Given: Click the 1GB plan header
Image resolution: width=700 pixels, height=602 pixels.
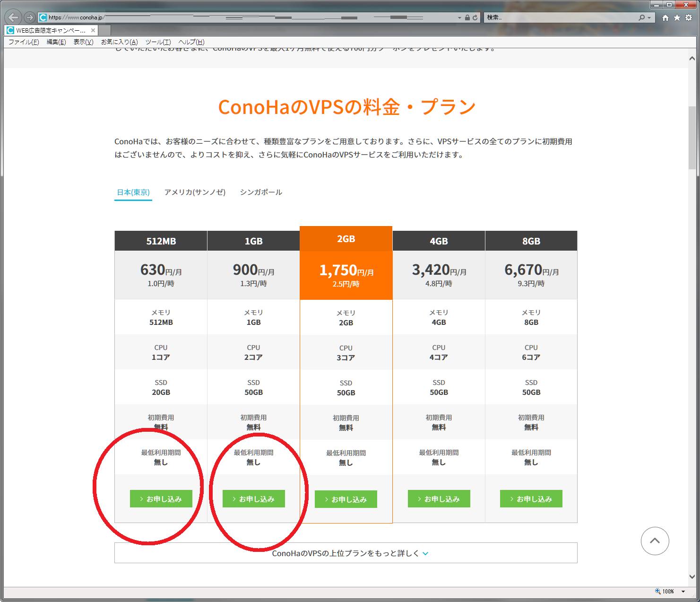Looking at the screenshot, I should tap(254, 241).
